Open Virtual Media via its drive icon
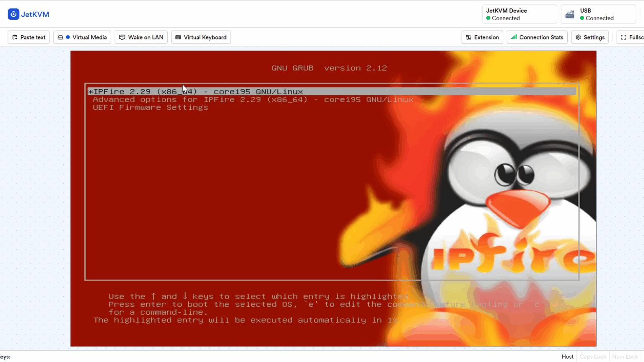644x362 pixels. pos(60,37)
